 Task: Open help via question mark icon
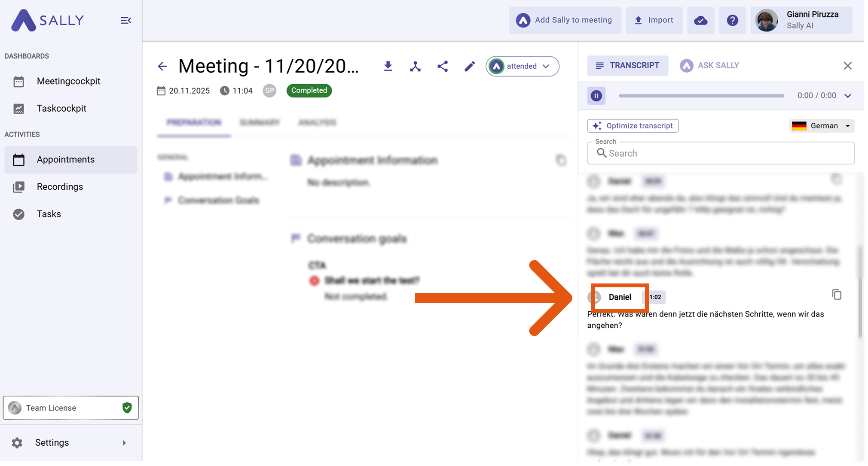point(732,20)
